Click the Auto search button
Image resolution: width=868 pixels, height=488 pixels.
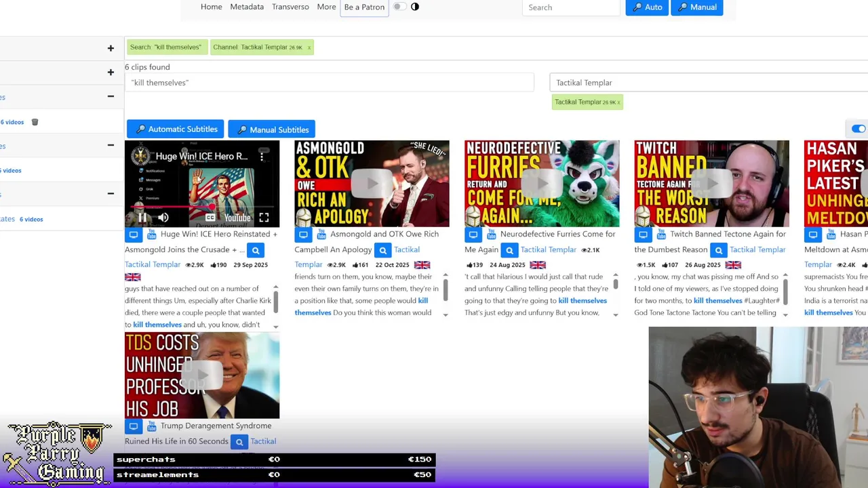[647, 7]
